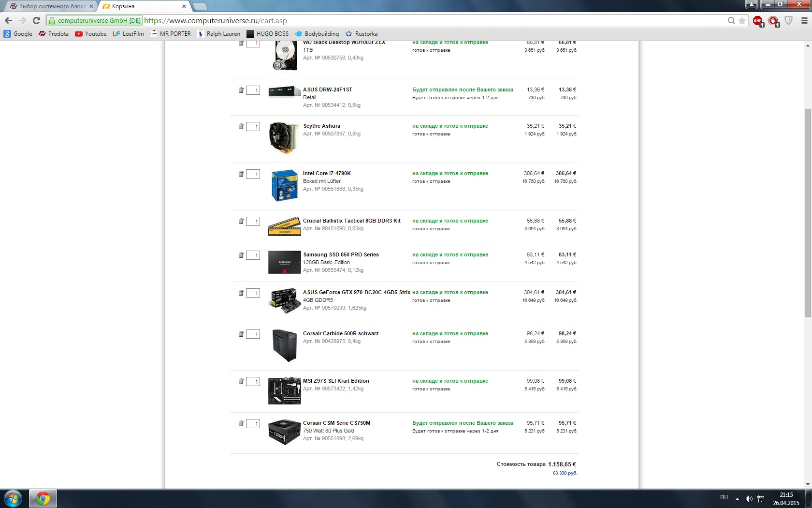Click zoom magnifier icon in address bar
Viewport: 812px width, 508px height.
pos(731,20)
